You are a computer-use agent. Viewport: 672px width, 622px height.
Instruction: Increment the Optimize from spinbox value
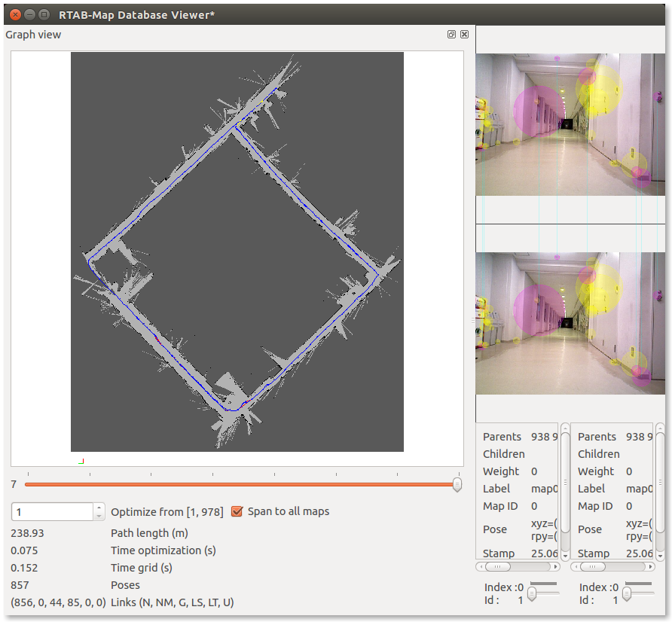click(x=99, y=508)
